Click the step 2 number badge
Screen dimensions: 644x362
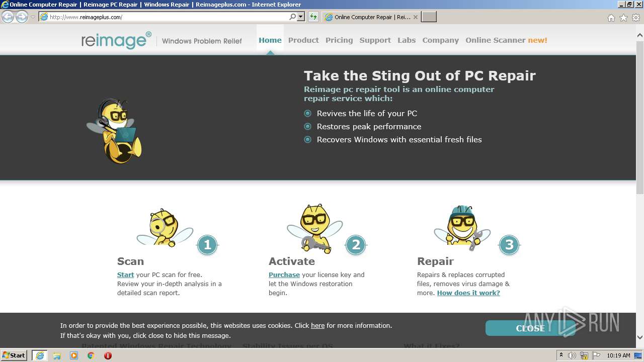(356, 245)
